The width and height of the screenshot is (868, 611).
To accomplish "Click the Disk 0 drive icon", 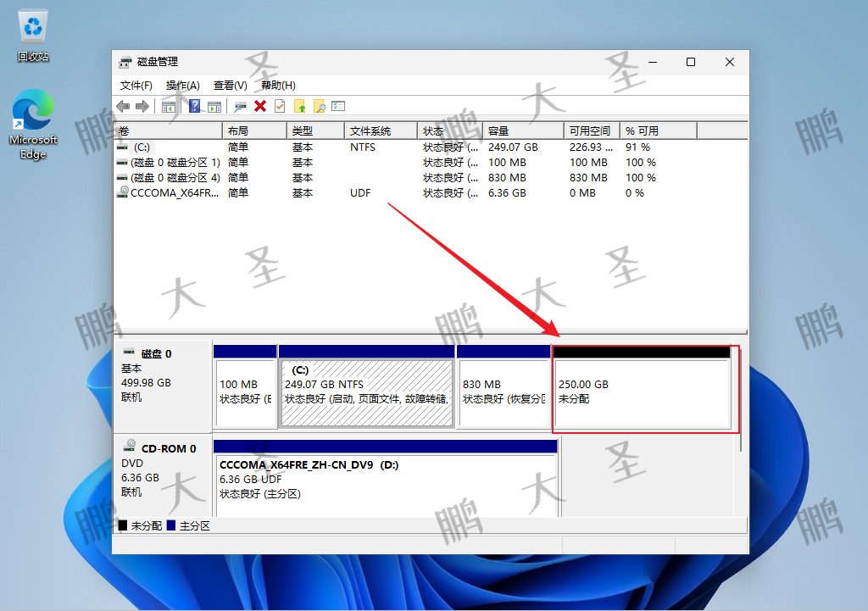I will point(129,352).
